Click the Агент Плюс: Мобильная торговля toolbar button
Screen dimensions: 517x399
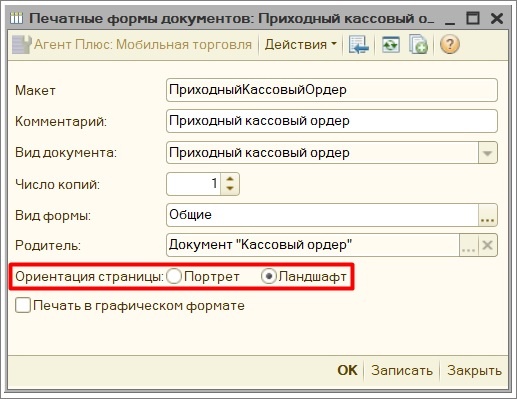coord(132,44)
